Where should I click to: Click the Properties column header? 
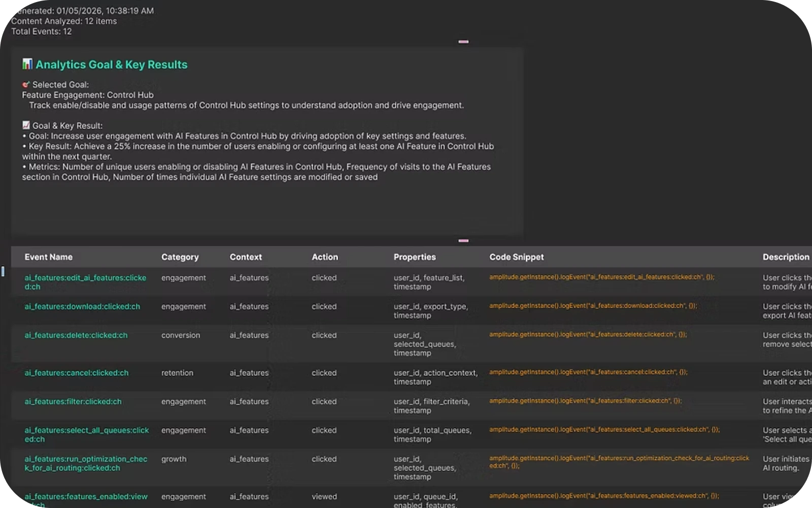point(415,257)
